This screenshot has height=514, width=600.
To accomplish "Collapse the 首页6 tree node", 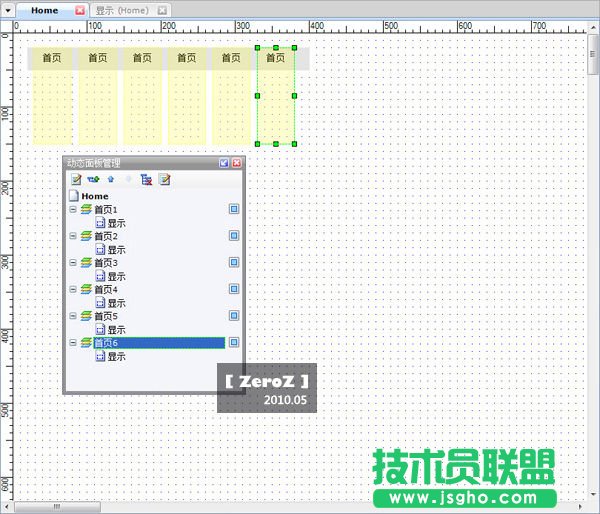I will [73, 343].
